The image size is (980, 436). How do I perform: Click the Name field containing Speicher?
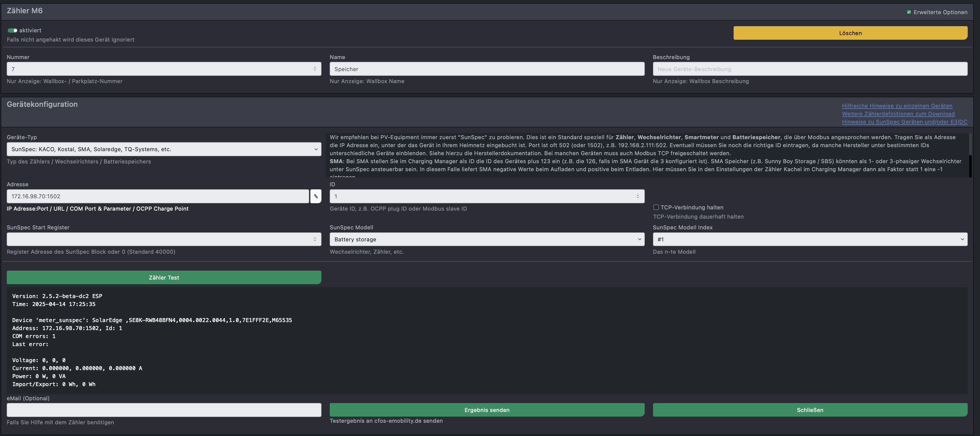[x=487, y=69]
